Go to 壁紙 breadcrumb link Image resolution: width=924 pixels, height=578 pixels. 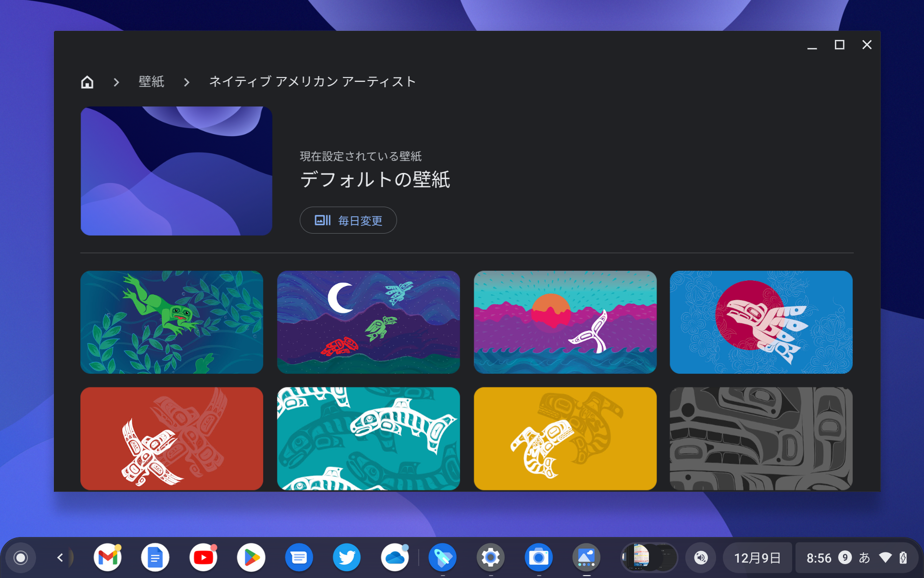click(x=151, y=82)
